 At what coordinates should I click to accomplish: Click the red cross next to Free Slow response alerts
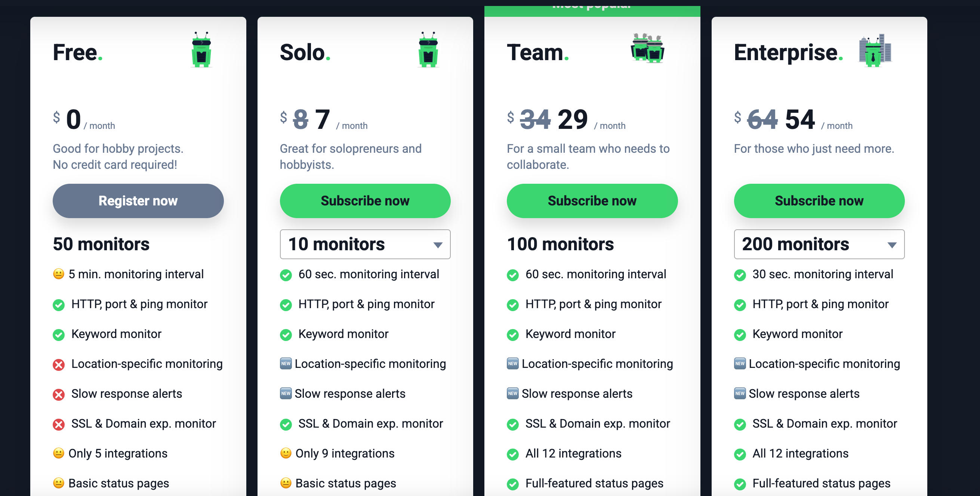click(59, 394)
